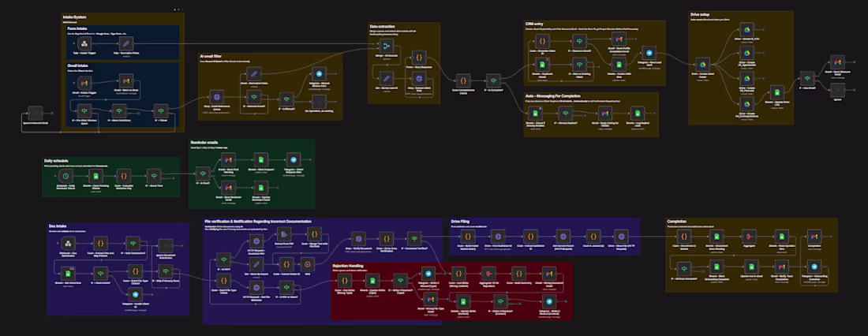Open the HTTP Request Download PDF node
Screen dimensions: 868x336
pos(256,241)
